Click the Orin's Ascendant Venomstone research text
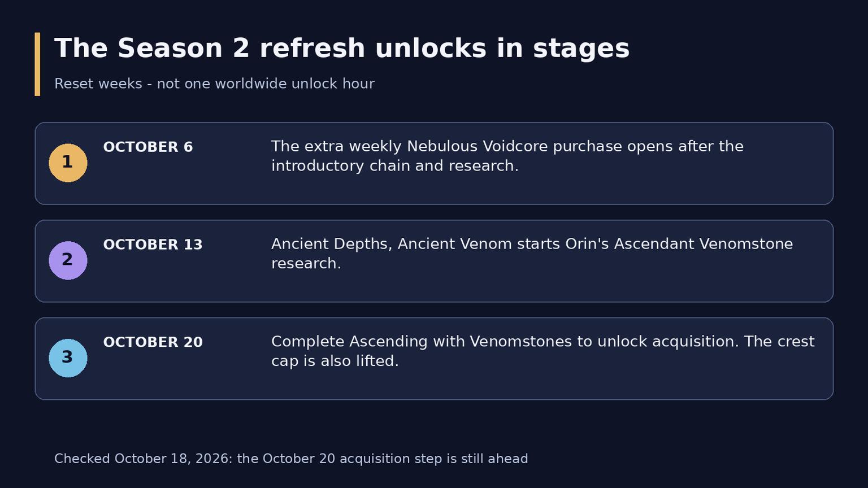Image resolution: width=868 pixels, height=488 pixels. tap(532, 254)
